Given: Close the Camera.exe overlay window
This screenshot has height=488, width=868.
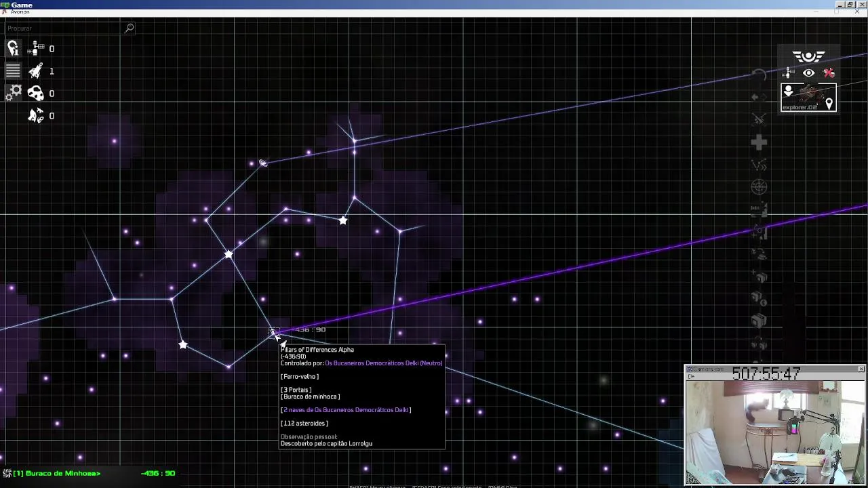Looking at the screenshot, I should click(x=861, y=369).
